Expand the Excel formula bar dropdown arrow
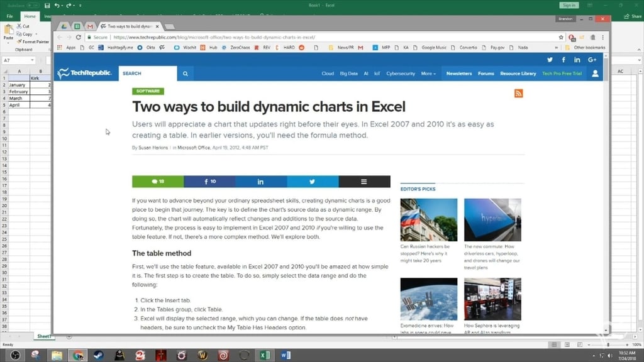Image resolution: width=644 pixels, height=362 pixels. pos(640,60)
